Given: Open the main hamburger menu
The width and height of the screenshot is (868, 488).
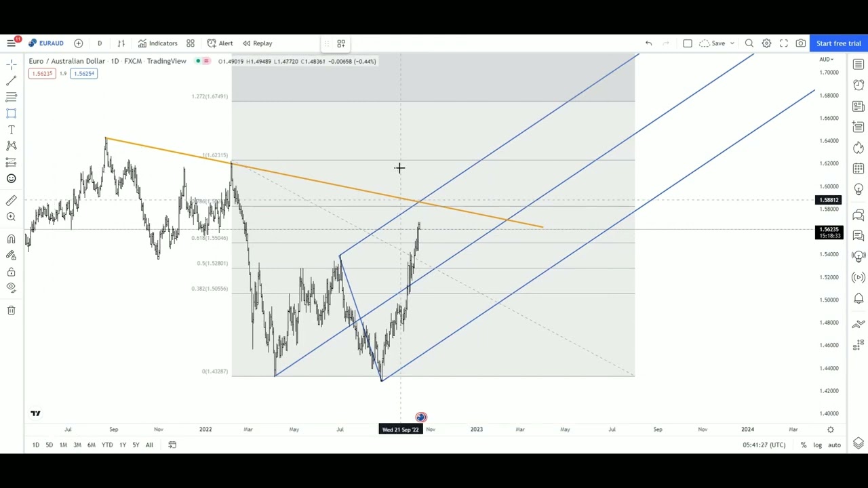Looking at the screenshot, I should point(12,43).
